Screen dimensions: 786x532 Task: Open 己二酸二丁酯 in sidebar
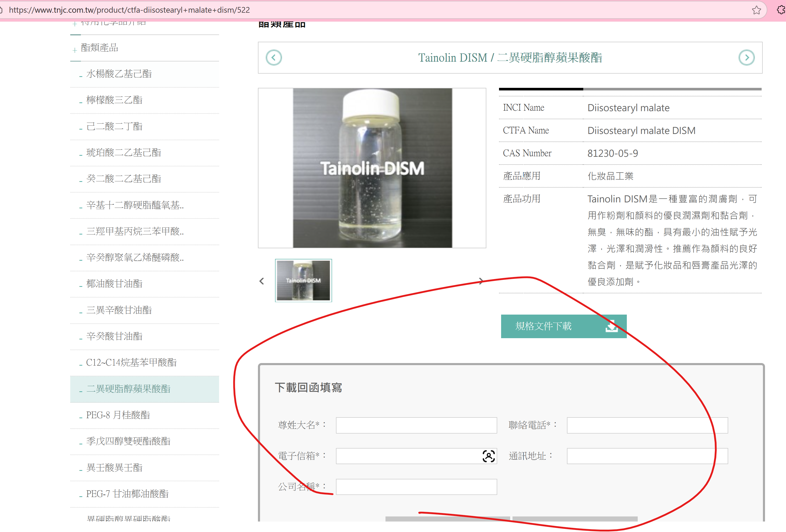[x=114, y=126]
